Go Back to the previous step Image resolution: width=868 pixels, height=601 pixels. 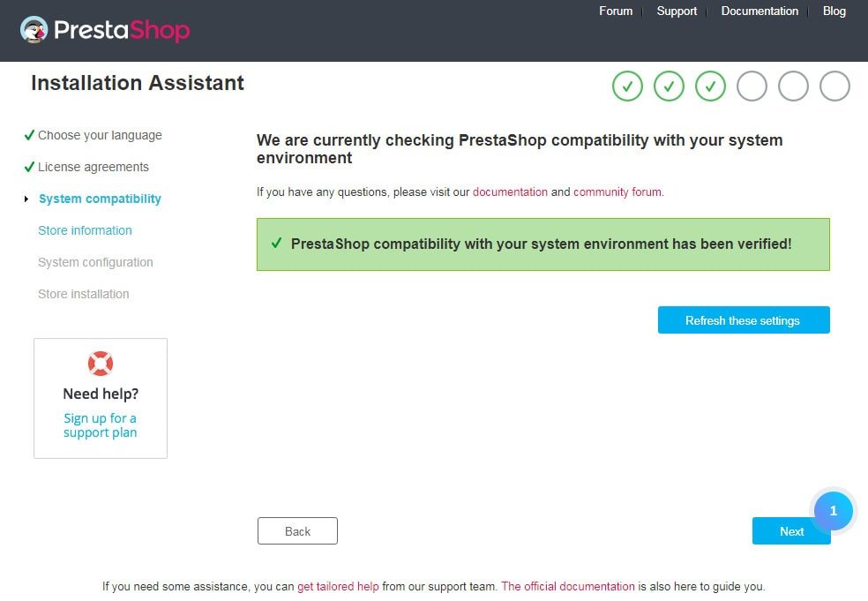[x=297, y=531]
